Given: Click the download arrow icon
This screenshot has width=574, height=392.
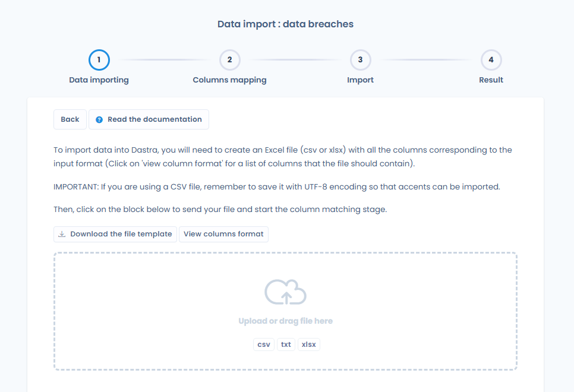Looking at the screenshot, I should pyautogui.click(x=62, y=234).
